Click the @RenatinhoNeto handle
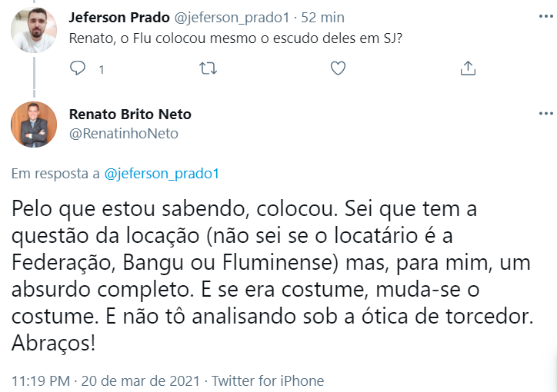This screenshot has height=392, width=557. point(123,133)
